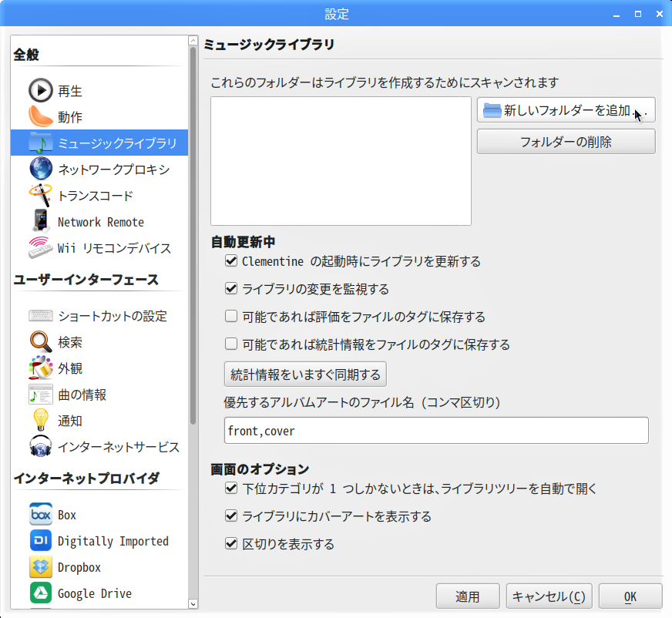
Task: Close the 設定 window
Action: 659,14
